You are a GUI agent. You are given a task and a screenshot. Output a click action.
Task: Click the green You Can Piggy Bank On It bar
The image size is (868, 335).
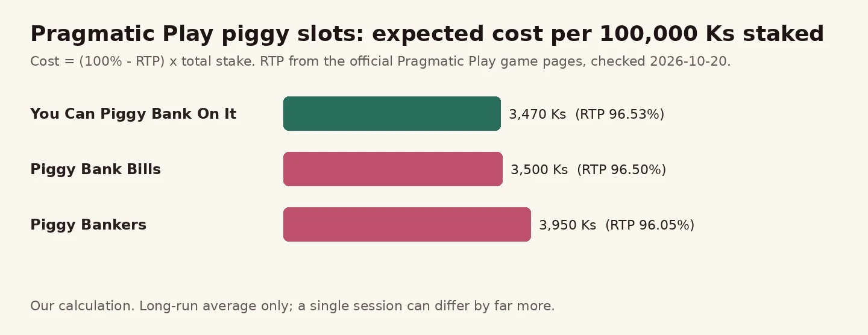coord(392,113)
